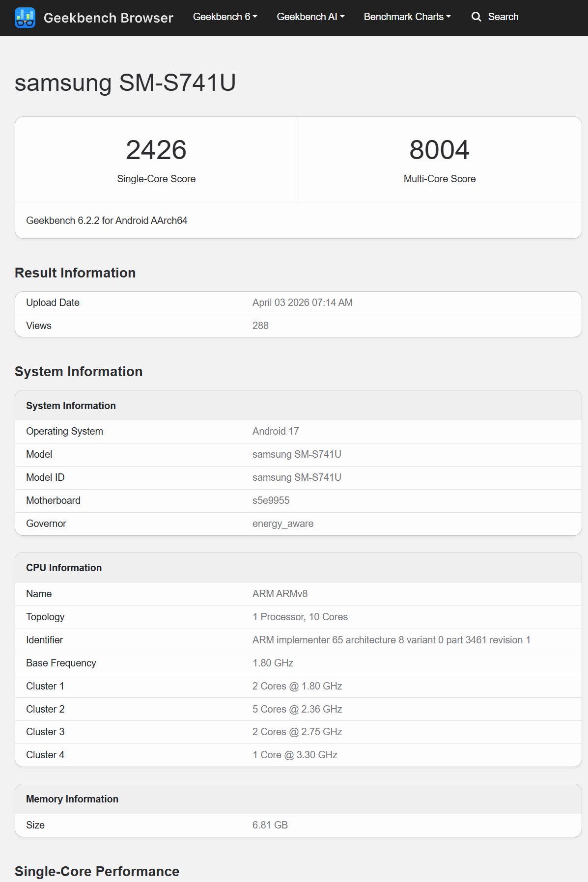588x882 pixels.
Task: Click the CPU Information table header
Action: click(x=64, y=568)
